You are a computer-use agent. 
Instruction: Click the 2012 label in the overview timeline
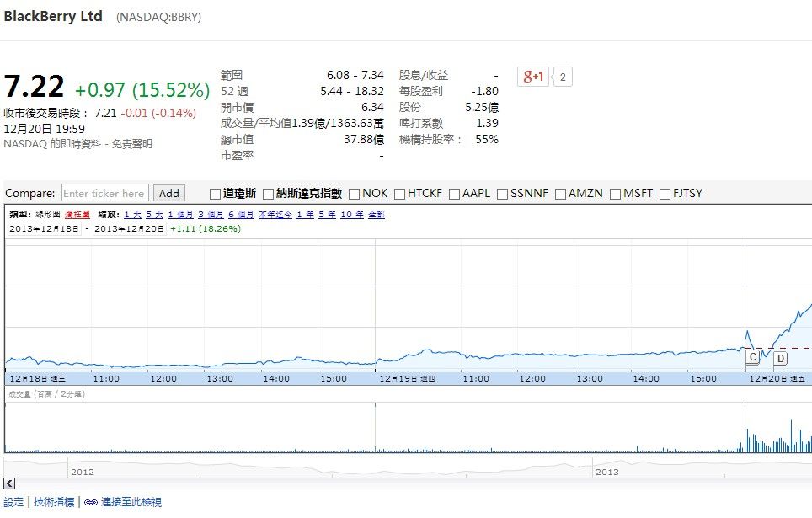point(83,472)
